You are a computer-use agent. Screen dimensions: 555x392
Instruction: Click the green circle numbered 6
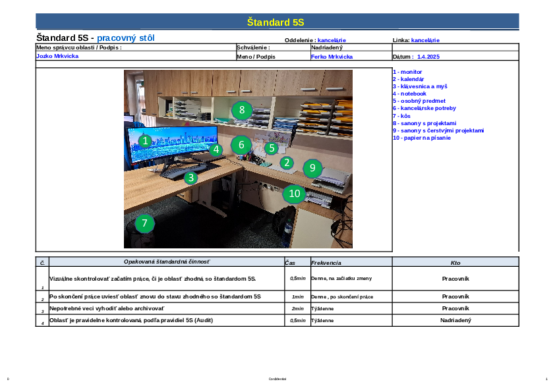[x=242, y=145]
